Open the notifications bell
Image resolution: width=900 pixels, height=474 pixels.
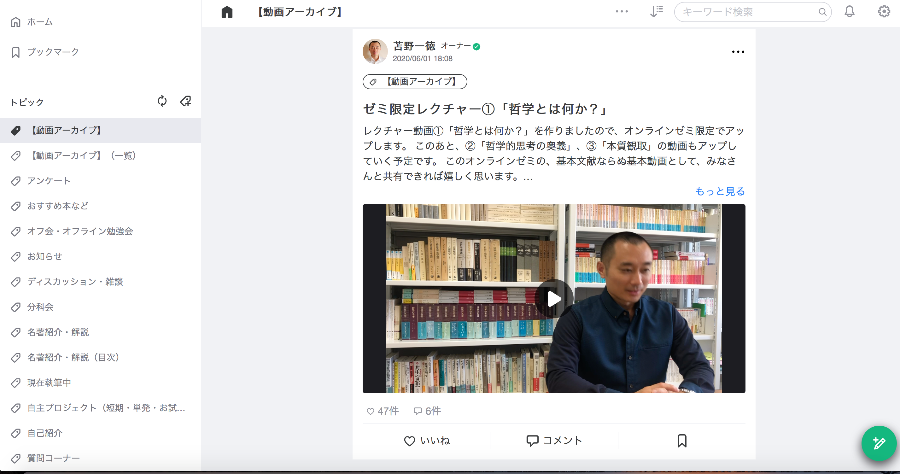(x=849, y=11)
